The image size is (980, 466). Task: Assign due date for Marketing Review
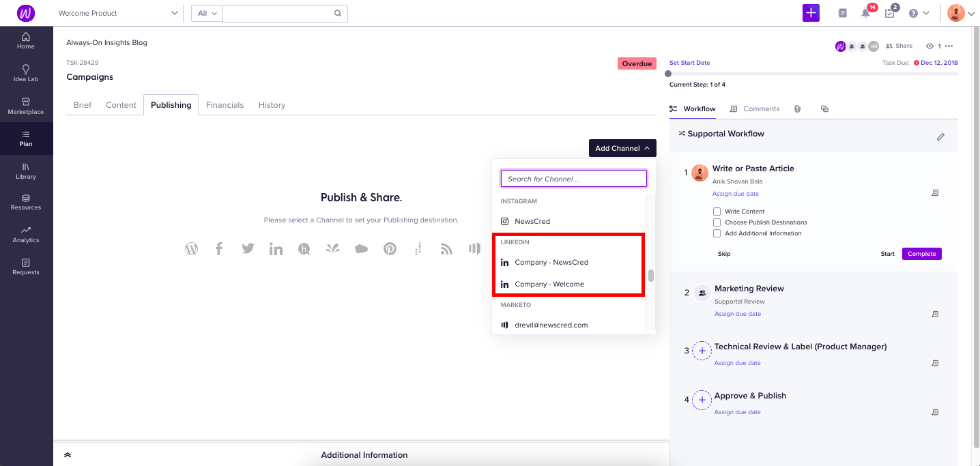(737, 314)
